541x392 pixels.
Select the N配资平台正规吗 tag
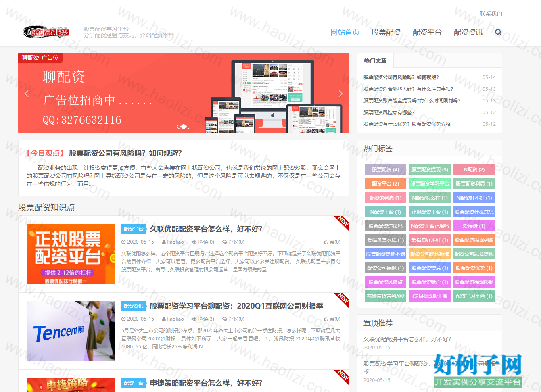tap(430, 226)
